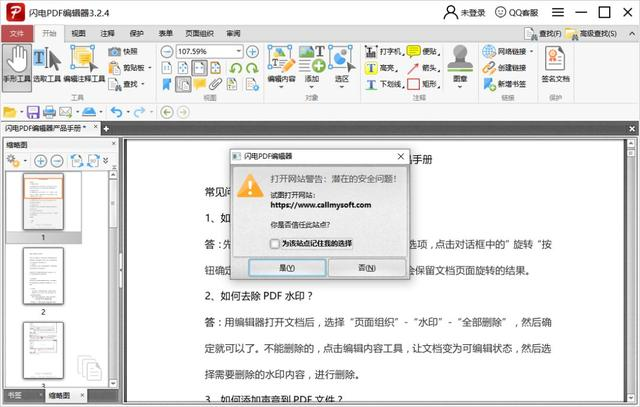
Task: Click thumbnail panel scrollbar down arrow
Action: pyautogui.click(x=113, y=384)
